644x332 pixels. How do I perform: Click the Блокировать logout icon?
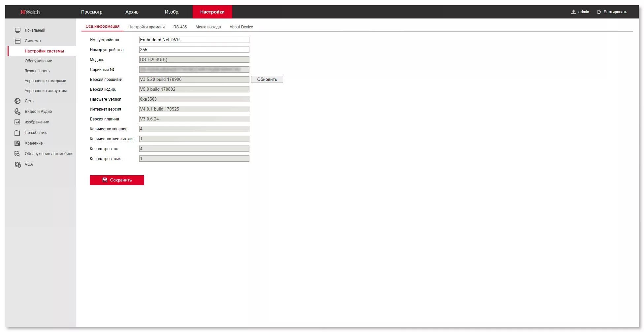(x=599, y=12)
